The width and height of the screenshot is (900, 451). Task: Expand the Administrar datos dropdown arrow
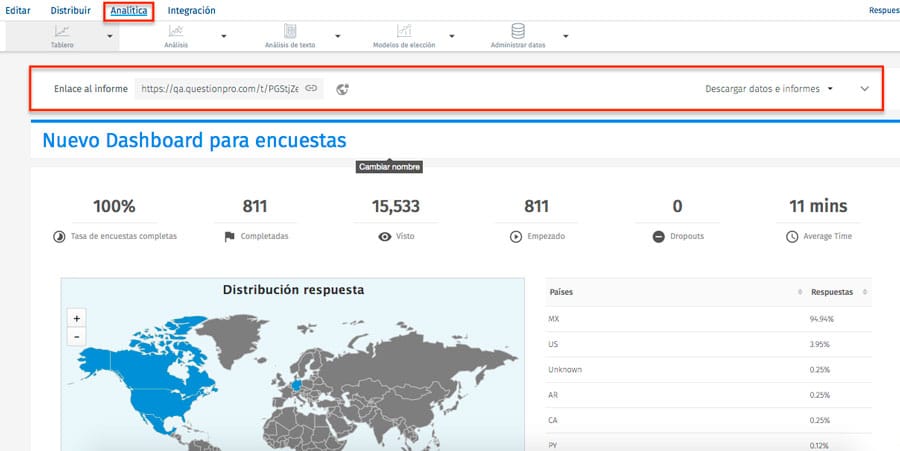[565, 36]
